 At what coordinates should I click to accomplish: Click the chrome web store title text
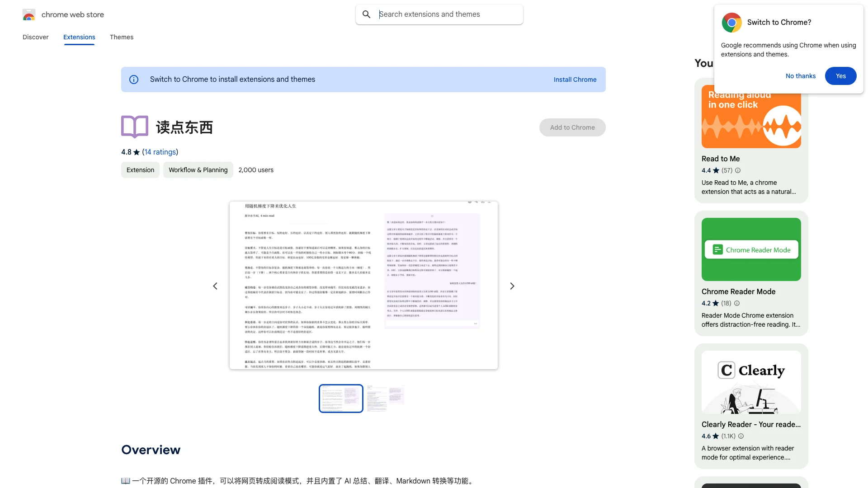(x=73, y=14)
